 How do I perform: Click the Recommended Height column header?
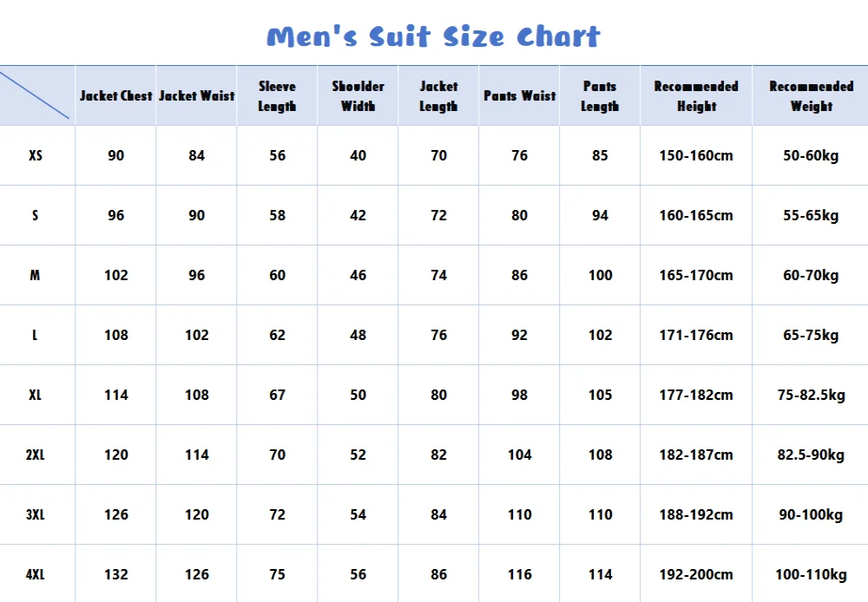(x=696, y=96)
